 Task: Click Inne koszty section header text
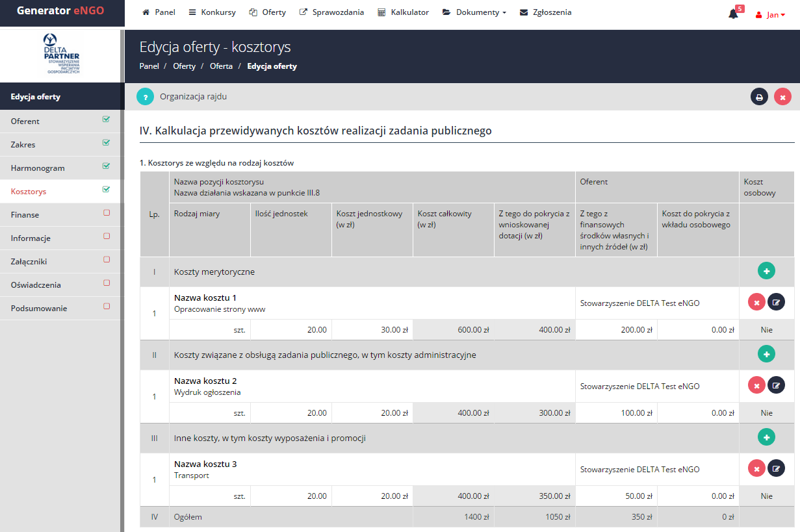point(270,438)
